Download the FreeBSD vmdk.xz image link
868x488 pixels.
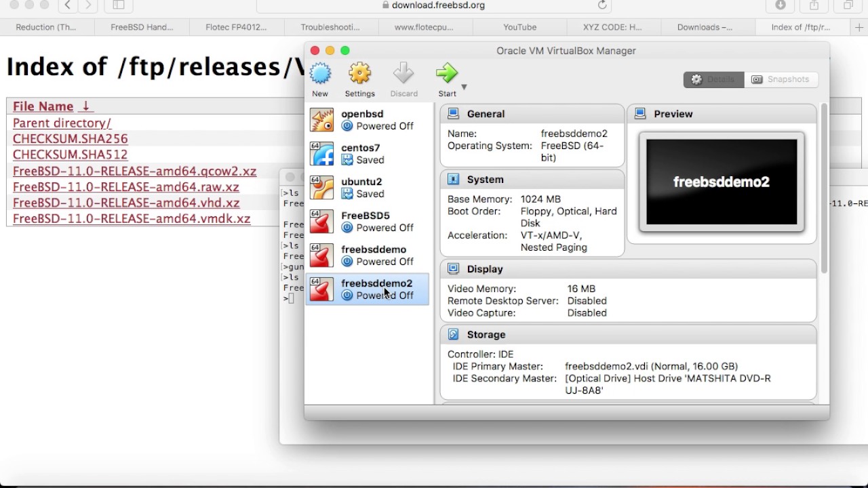tap(132, 219)
